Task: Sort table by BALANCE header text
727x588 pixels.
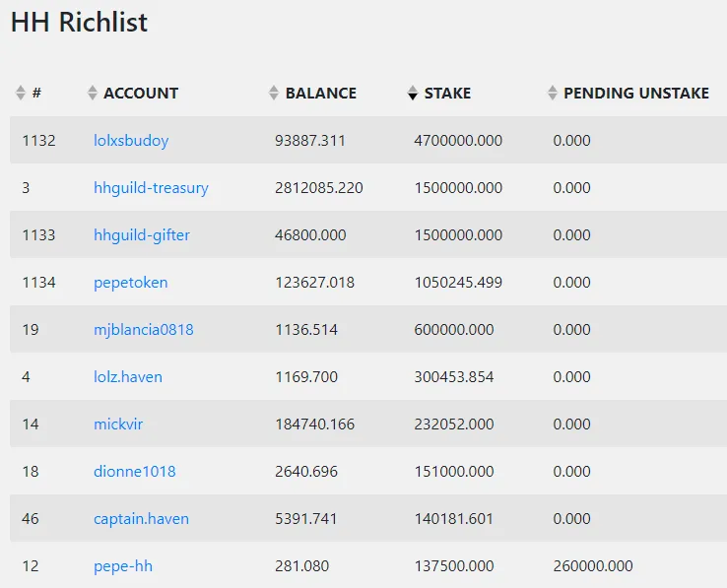Action: [x=320, y=94]
